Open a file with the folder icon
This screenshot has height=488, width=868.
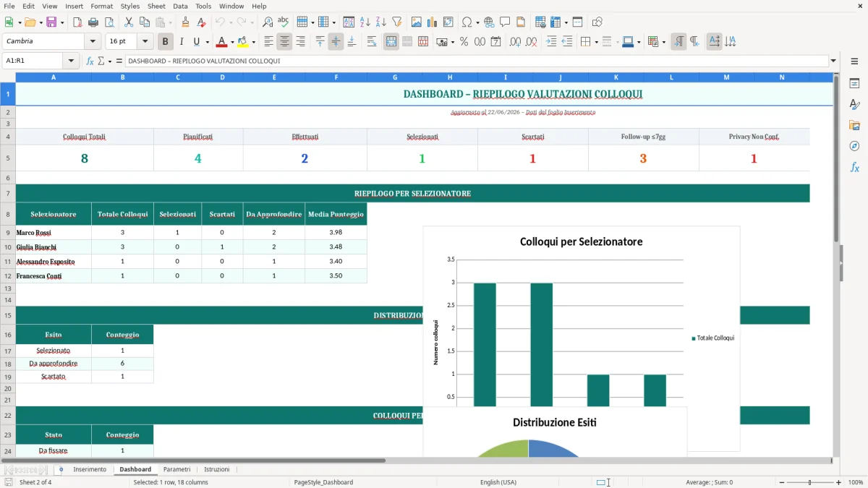[x=28, y=22]
